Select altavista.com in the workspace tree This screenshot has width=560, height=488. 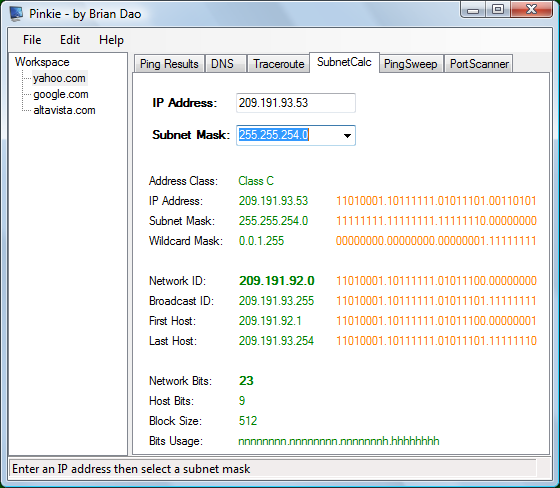(64, 110)
